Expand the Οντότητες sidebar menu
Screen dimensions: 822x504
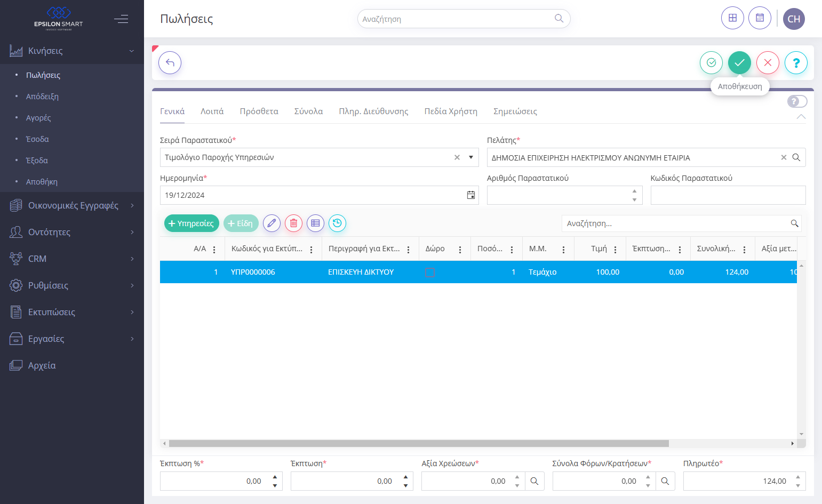(x=72, y=232)
